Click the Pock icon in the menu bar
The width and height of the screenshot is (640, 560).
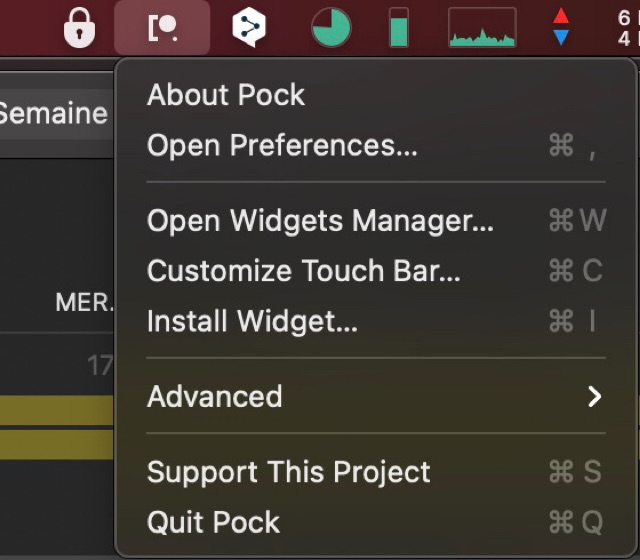click(162, 28)
